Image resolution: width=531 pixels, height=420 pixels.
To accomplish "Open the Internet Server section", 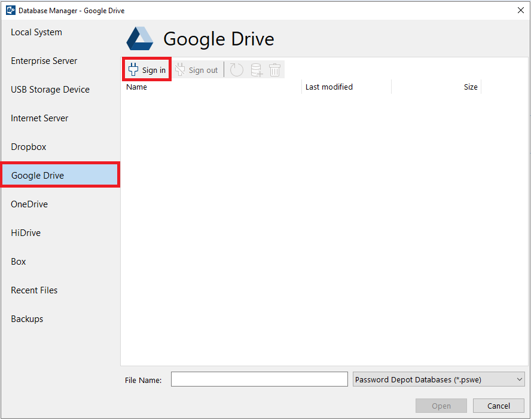I will tap(60, 118).
